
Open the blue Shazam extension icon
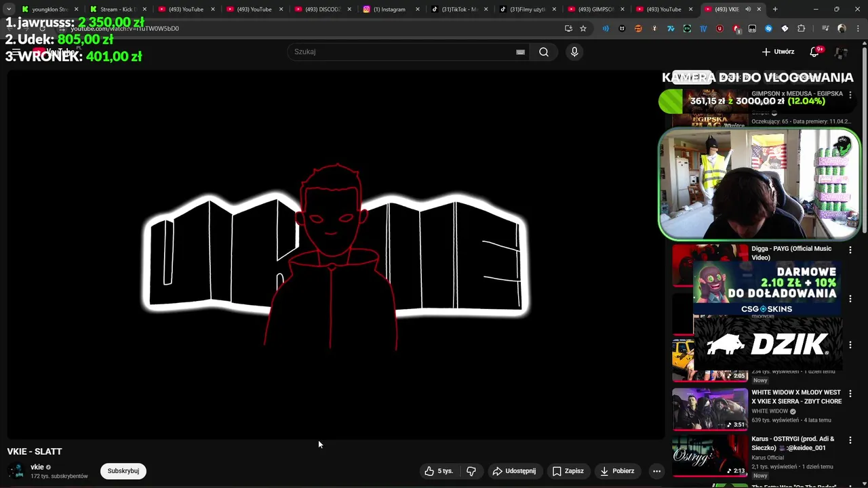click(768, 28)
